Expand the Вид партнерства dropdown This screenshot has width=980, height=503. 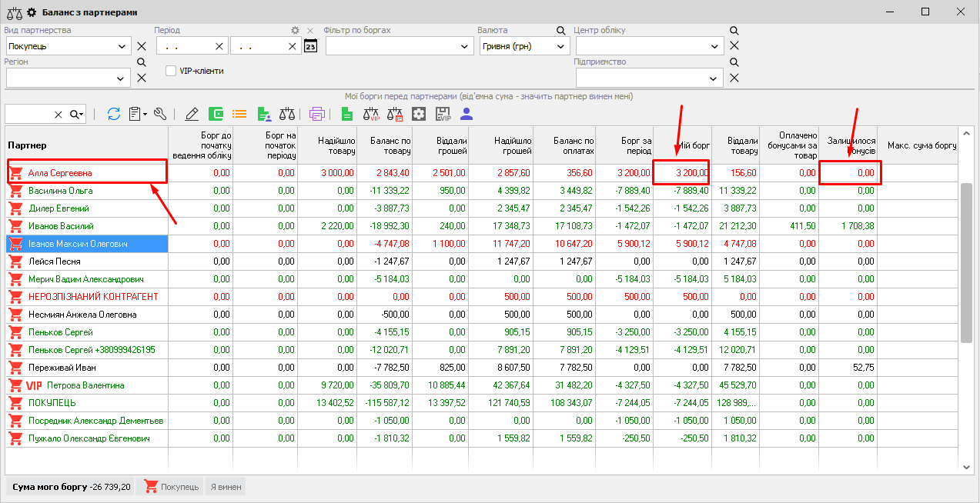122,46
